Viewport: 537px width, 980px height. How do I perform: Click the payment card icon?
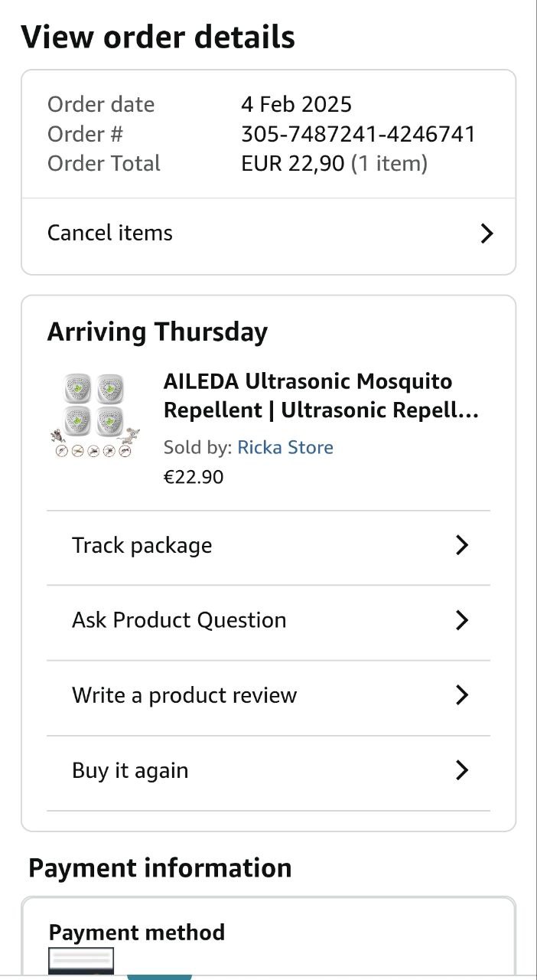point(81,960)
